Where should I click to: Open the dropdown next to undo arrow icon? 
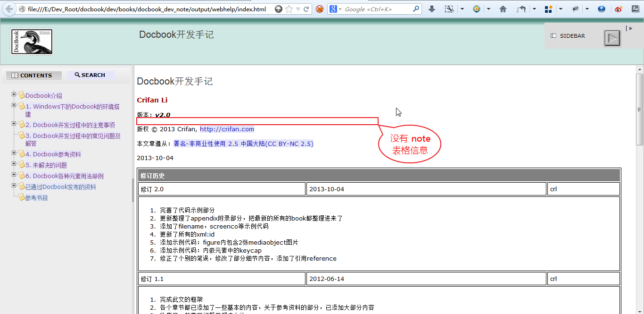(534, 9)
